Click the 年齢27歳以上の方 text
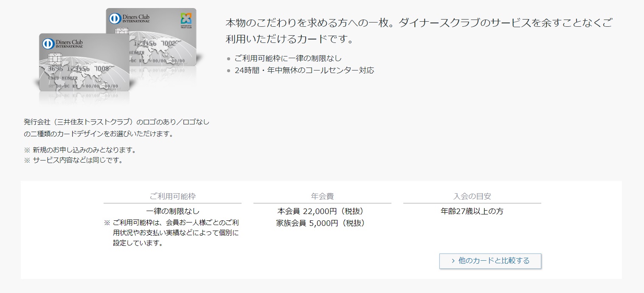Image resolution: width=644 pixels, height=293 pixels. click(472, 211)
